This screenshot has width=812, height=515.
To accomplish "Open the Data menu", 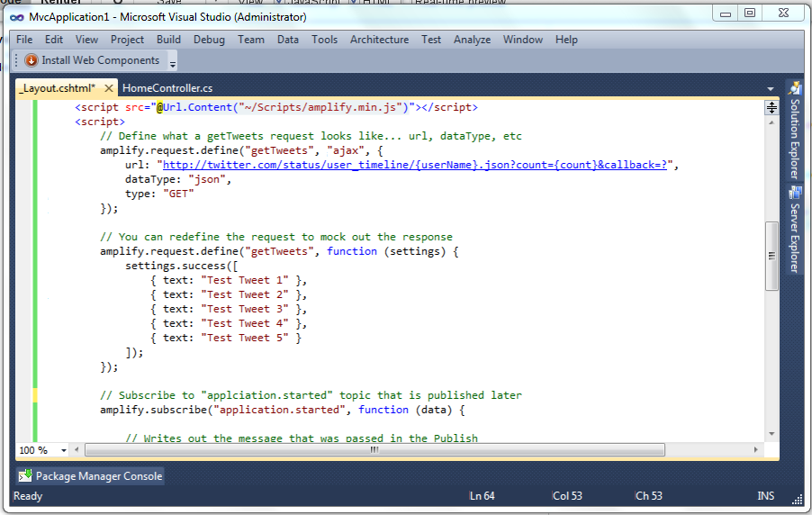I will (288, 40).
